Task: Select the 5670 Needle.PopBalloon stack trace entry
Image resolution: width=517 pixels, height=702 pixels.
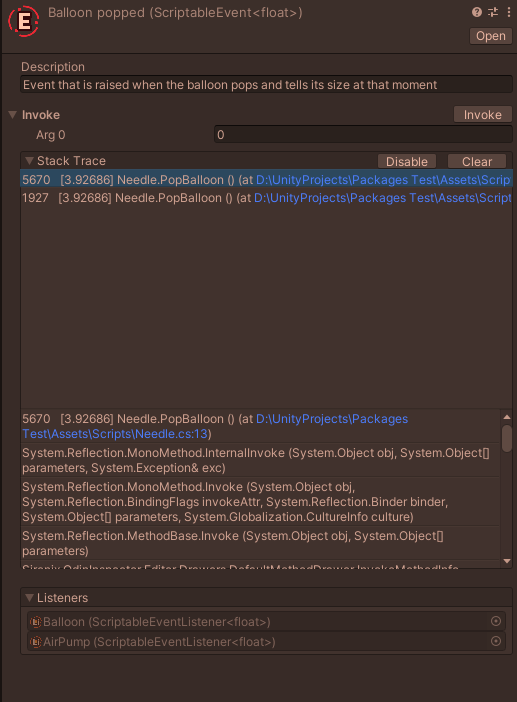Action: coord(266,180)
